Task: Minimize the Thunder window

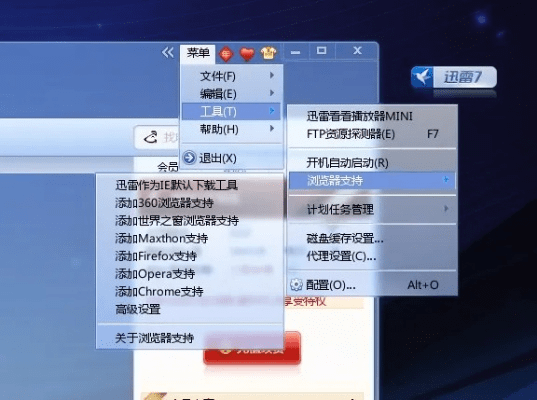Action: [x=295, y=52]
